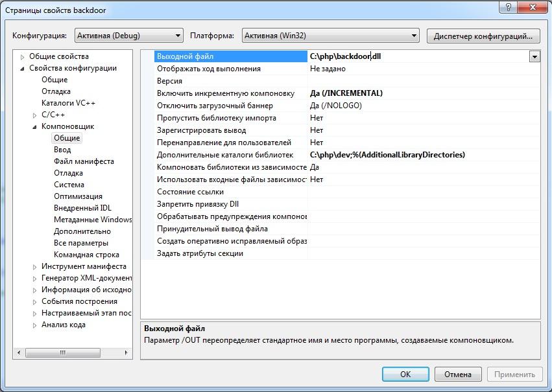Open the Платформа dropdown

click(330, 36)
